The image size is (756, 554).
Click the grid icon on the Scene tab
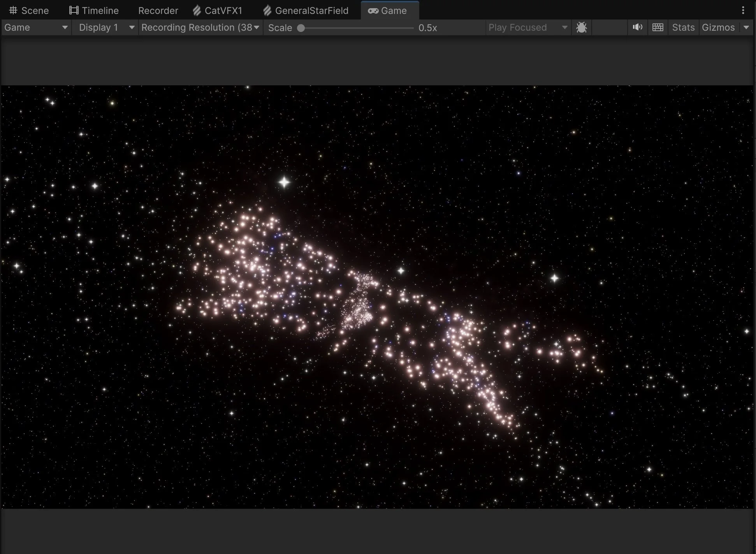click(x=14, y=10)
